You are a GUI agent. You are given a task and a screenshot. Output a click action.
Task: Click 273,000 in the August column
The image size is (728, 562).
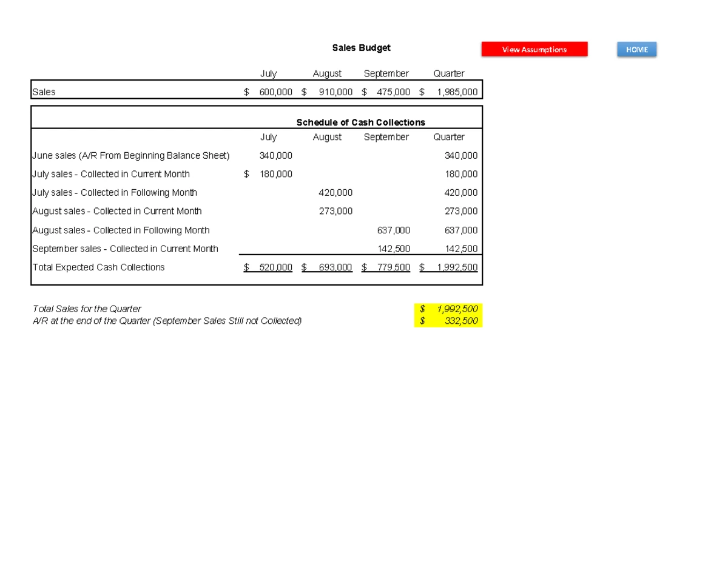335,212
